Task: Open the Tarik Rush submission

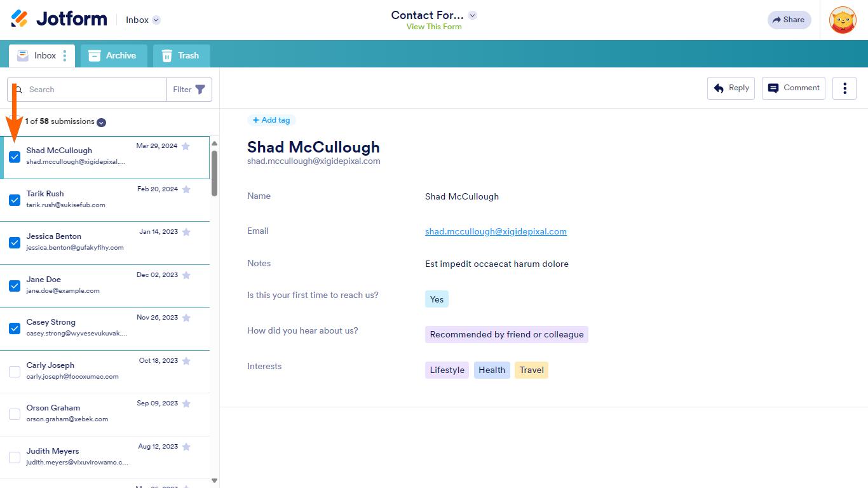Action: (105, 200)
